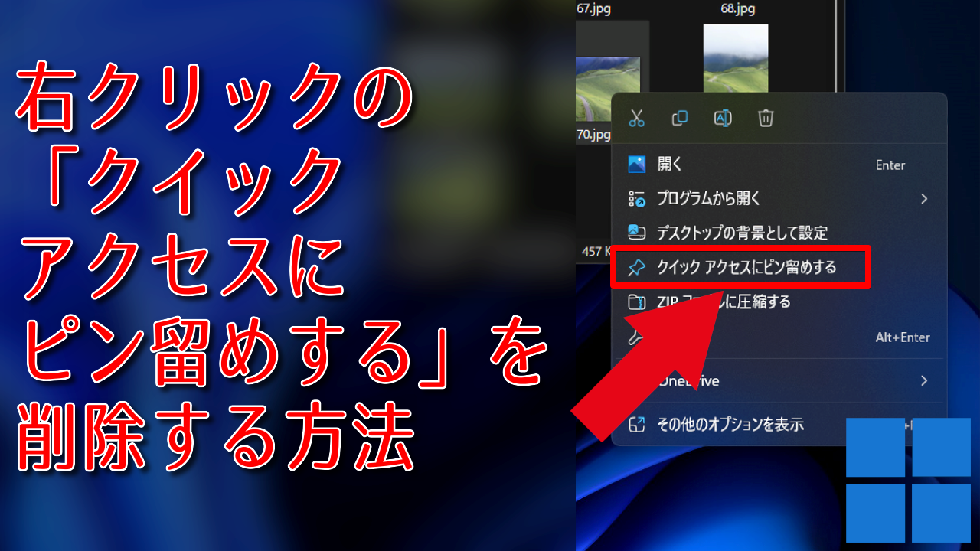Click the Delete trash icon
980x551 pixels.
tap(766, 118)
